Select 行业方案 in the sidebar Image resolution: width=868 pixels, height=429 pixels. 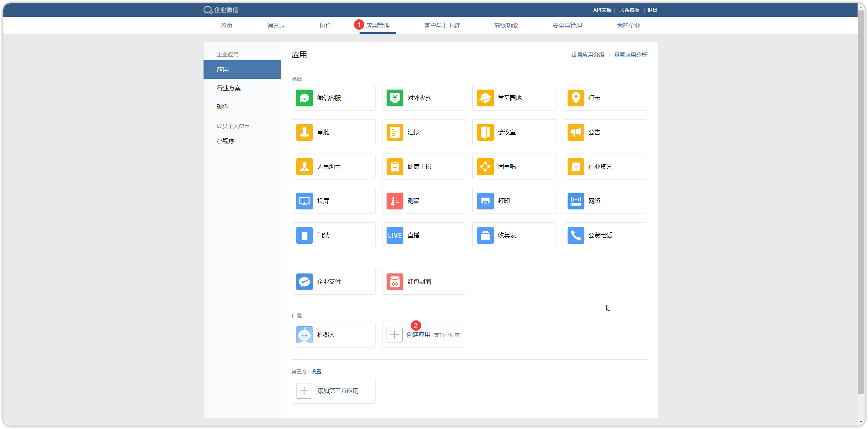[242, 88]
